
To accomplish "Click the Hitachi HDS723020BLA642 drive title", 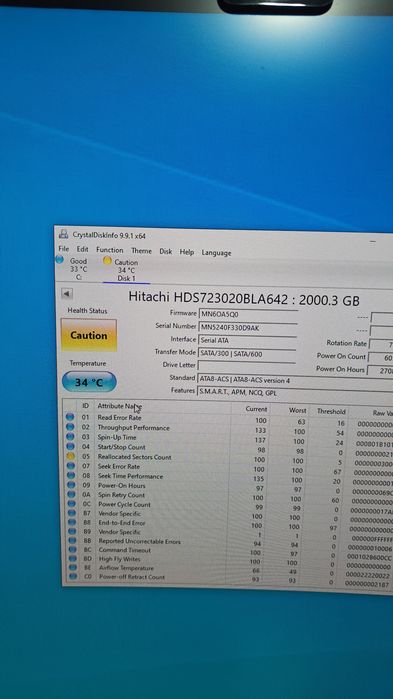I will click(244, 299).
